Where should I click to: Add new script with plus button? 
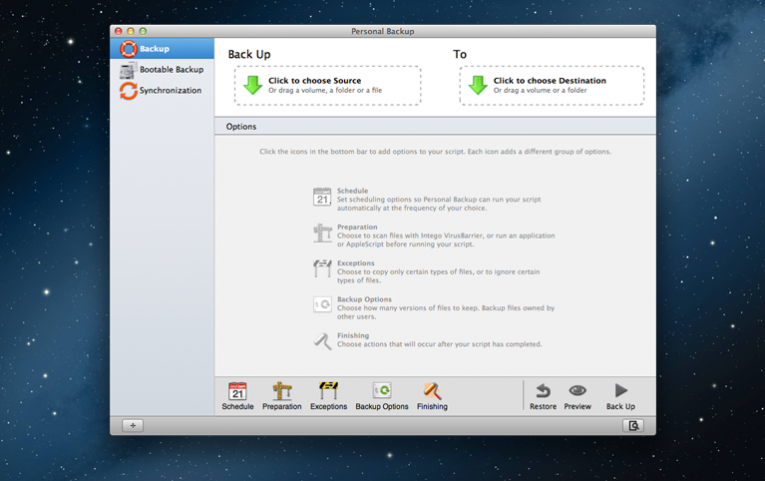[133, 425]
